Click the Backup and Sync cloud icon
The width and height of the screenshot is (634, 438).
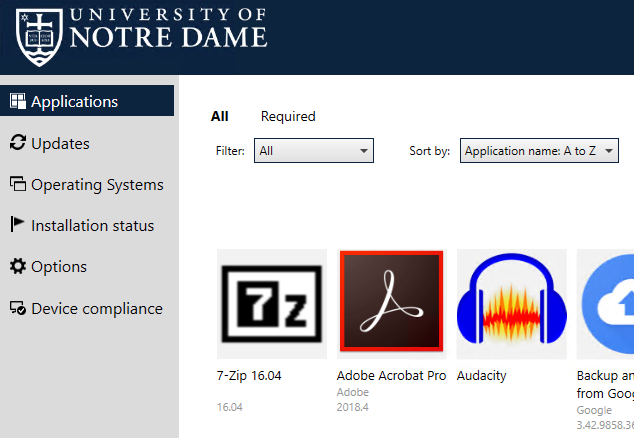[x=608, y=303]
